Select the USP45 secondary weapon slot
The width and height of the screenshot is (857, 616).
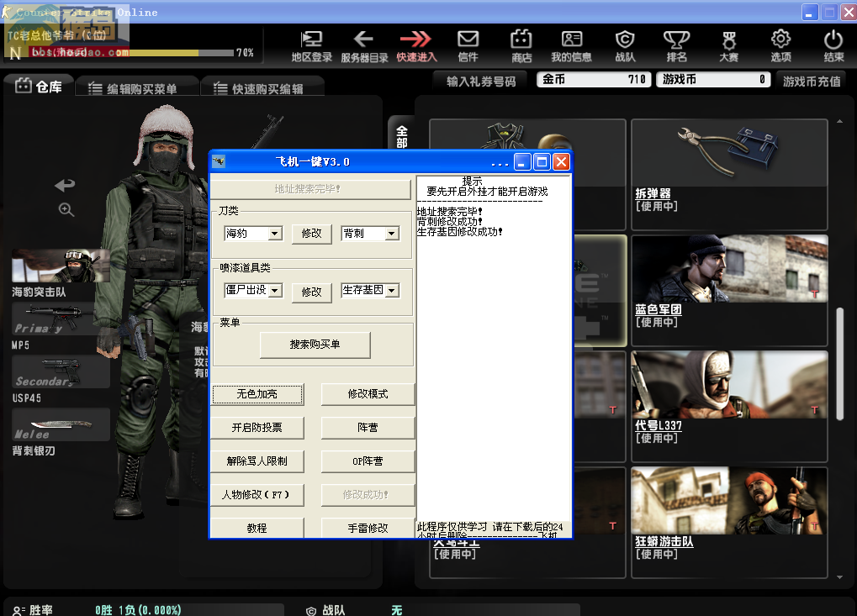(x=61, y=371)
